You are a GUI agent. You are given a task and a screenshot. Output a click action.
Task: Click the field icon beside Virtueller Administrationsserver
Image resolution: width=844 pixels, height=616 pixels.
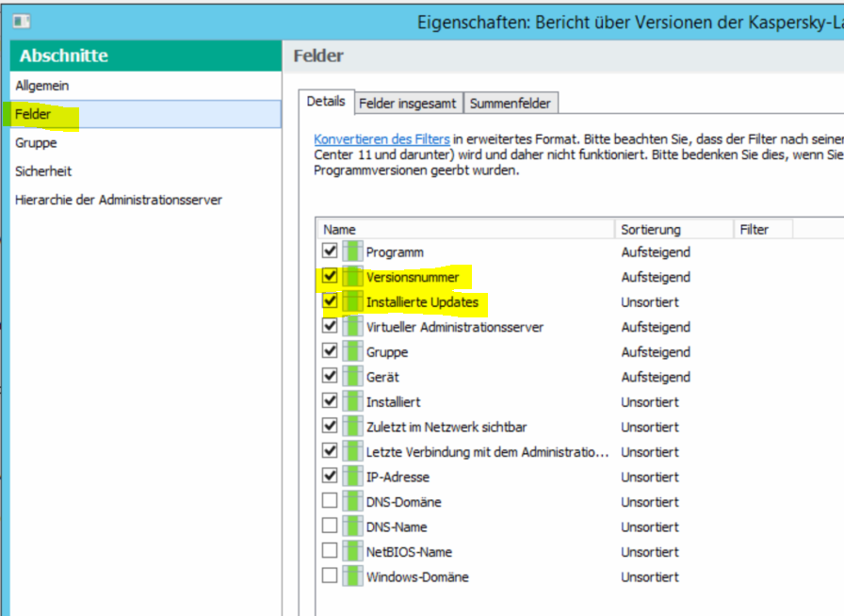point(352,326)
